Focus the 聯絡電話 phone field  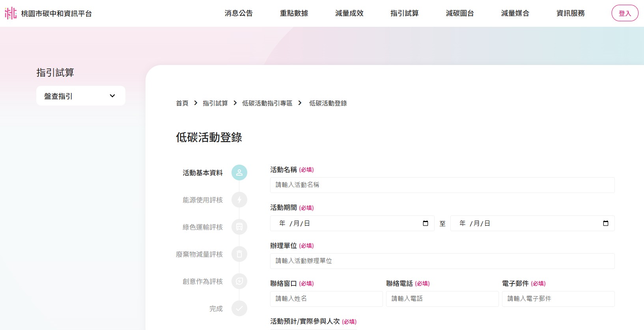click(x=442, y=298)
